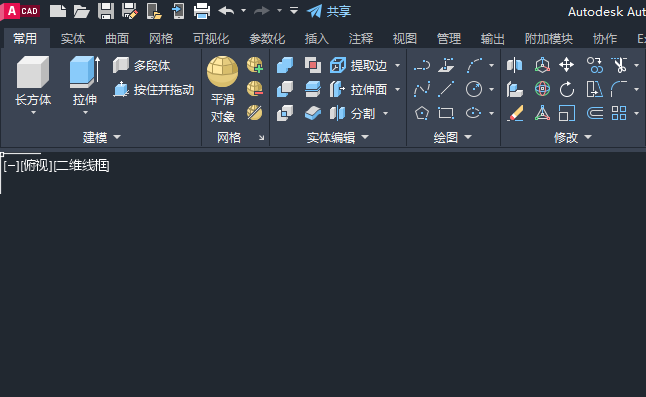Select the Line draw tool

click(x=446, y=89)
